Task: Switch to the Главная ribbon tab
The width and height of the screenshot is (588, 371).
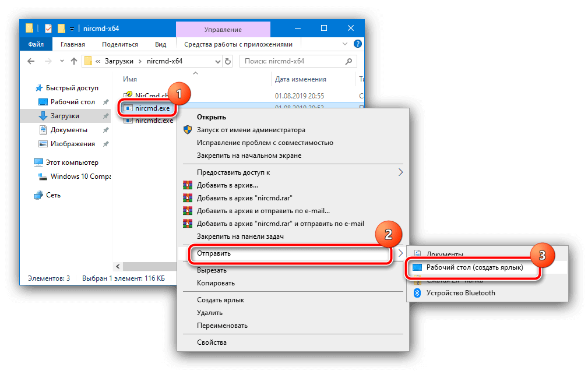Action: tap(73, 44)
